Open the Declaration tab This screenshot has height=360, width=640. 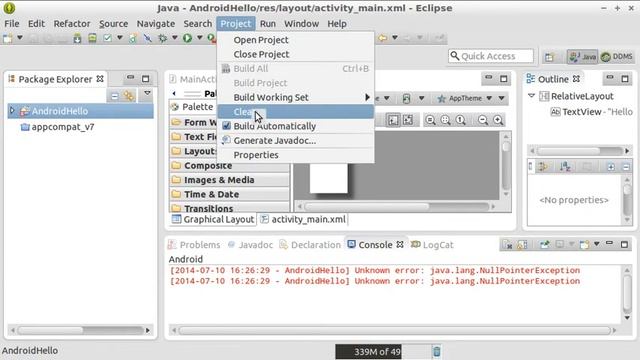coord(310,245)
